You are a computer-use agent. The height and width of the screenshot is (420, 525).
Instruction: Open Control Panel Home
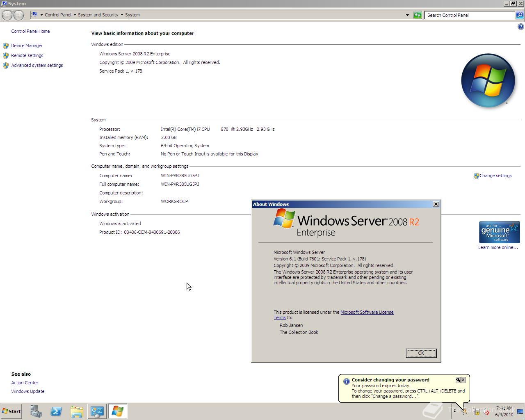30,31
